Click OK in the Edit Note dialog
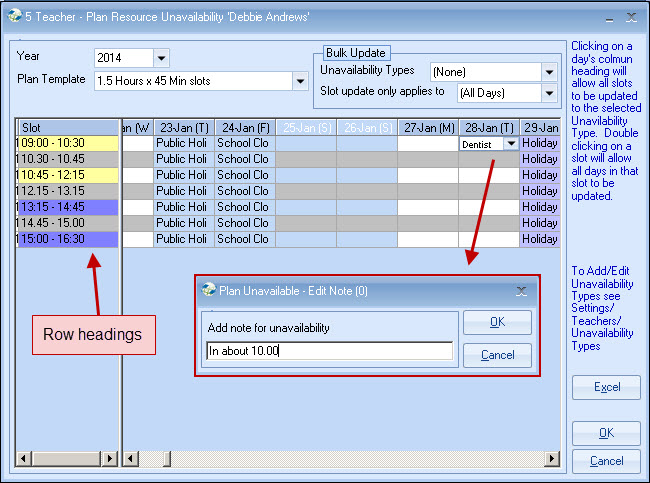The height and width of the screenshot is (483, 650). coord(497,322)
